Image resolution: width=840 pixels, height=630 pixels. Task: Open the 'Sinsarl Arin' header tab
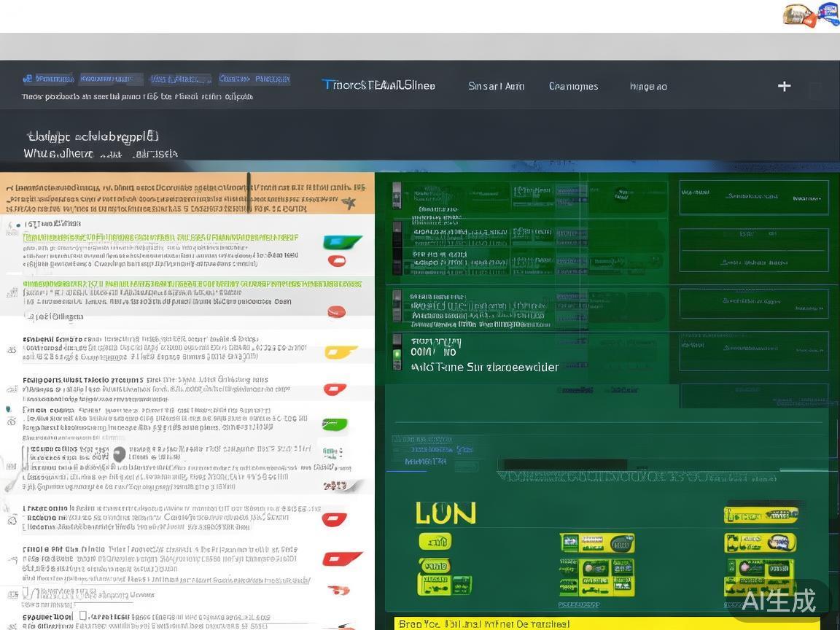[x=496, y=86]
